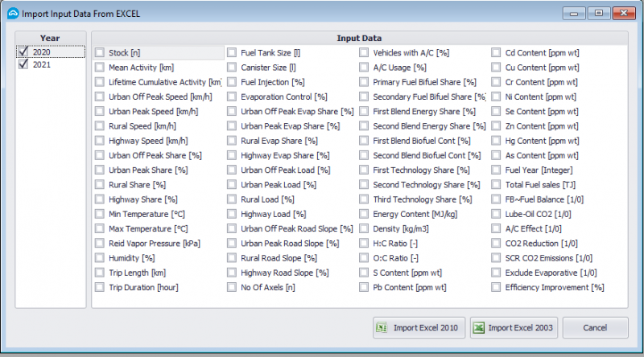Check Primary Fuel Bifuel Share
The width and height of the screenshot is (644, 357).
pos(364,82)
